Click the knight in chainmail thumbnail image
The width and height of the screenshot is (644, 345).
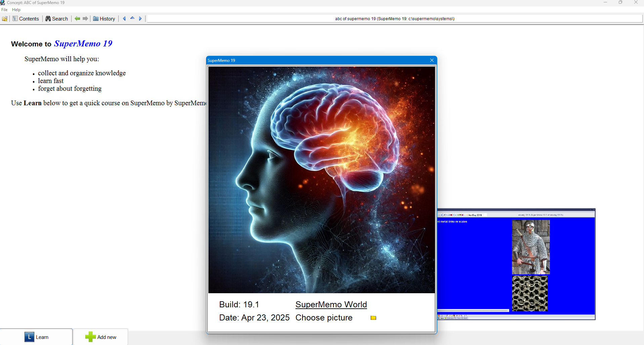point(531,247)
